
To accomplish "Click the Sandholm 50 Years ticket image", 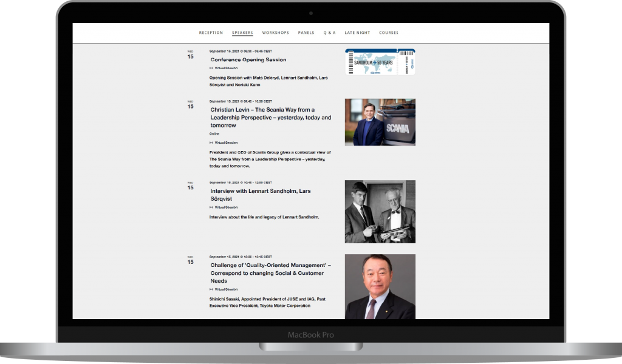I will click(380, 62).
